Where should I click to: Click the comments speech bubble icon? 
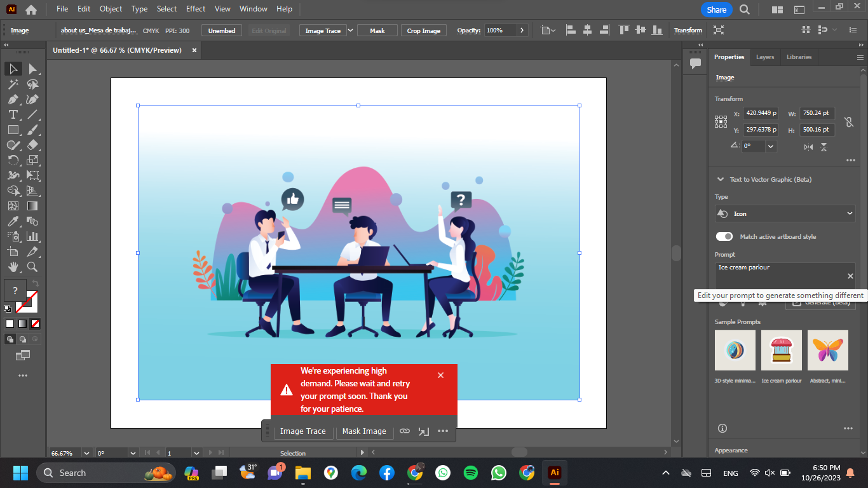pos(695,64)
